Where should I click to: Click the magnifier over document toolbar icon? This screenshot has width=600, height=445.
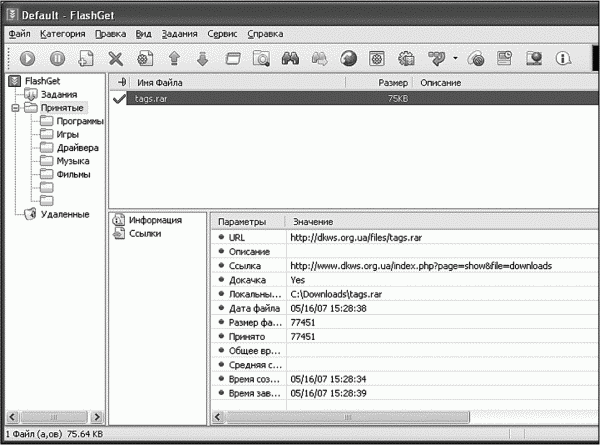[261, 59]
